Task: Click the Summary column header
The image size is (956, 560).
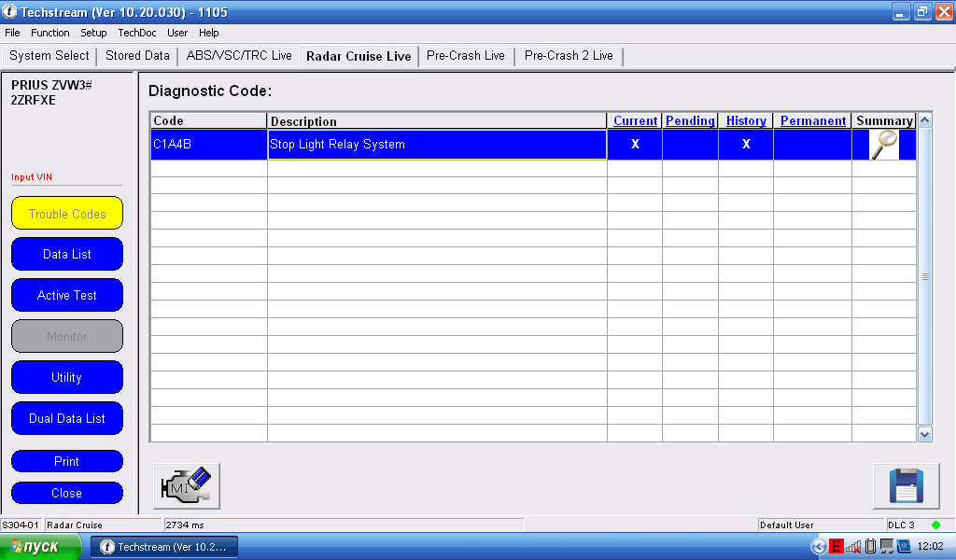Action: [884, 120]
